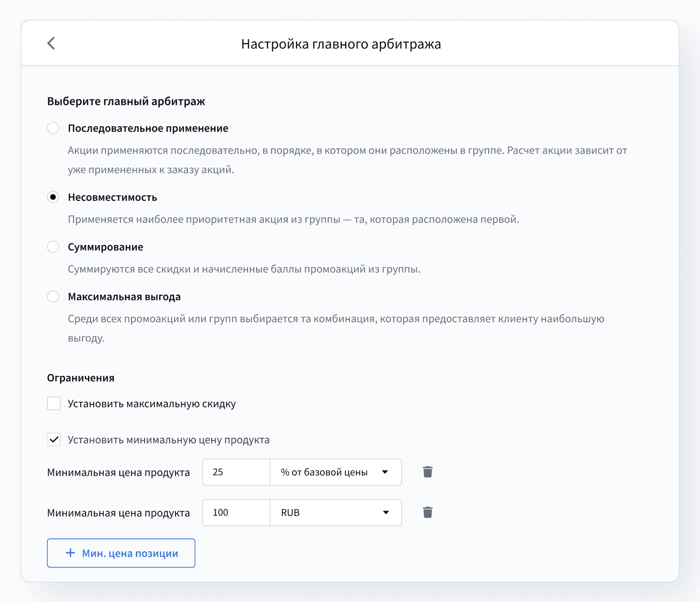The height and width of the screenshot is (602, 700).
Task: Expand the chevron beside % от базовой цены
Action: (385, 472)
